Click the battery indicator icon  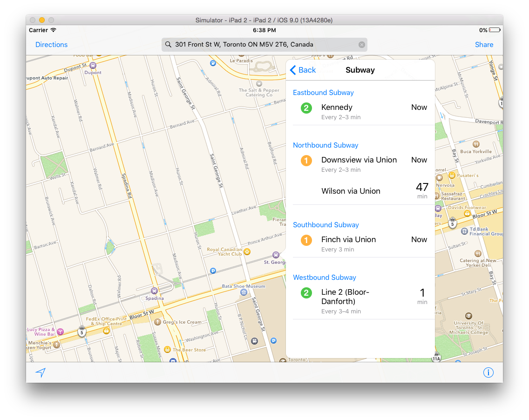(x=495, y=30)
